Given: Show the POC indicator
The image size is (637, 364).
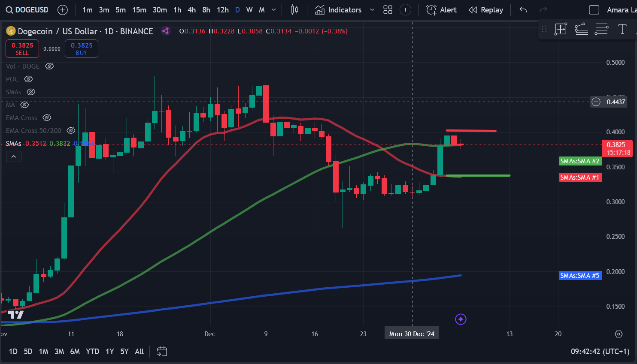Looking at the screenshot, I should pos(28,79).
